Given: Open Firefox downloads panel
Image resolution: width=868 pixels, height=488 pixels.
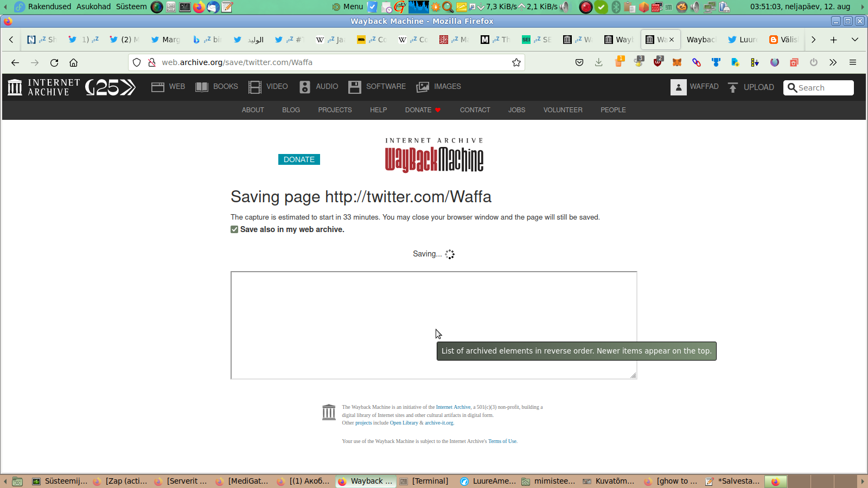Looking at the screenshot, I should [x=599, y=62].
